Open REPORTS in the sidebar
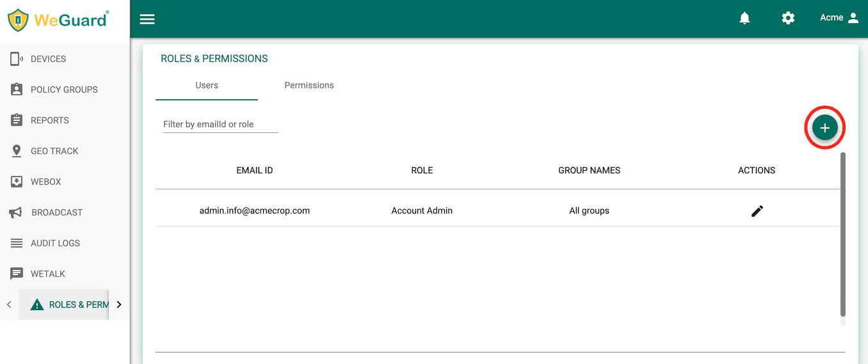This screenshot has width=868, height=364. tap(64, 120)
